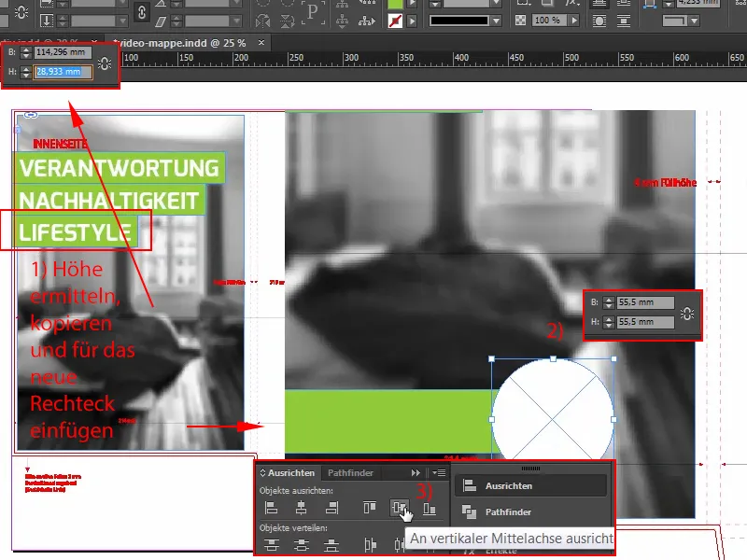Click the top center handle of the circle frame

point(553,359)
